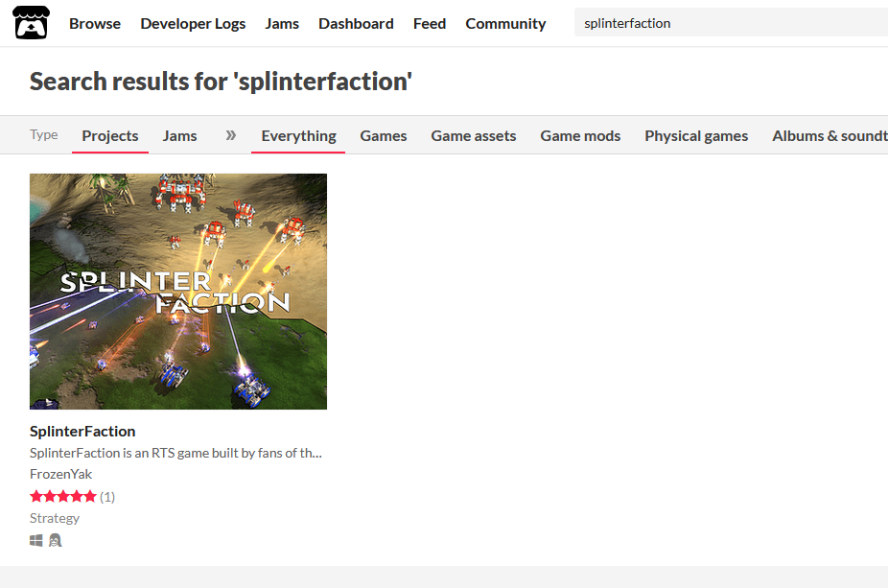Visit the FrozenYak author page
The height and width of the screenshot is (588, 888).
pos(60,474)
